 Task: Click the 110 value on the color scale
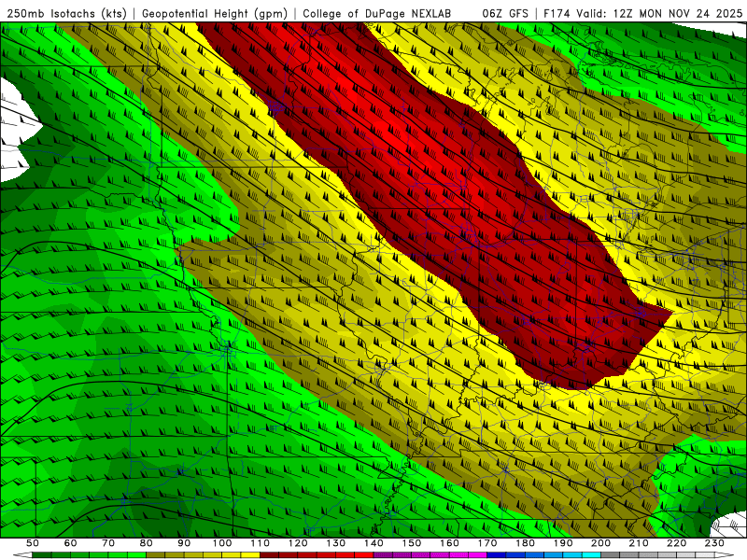[x=260, y=543]
